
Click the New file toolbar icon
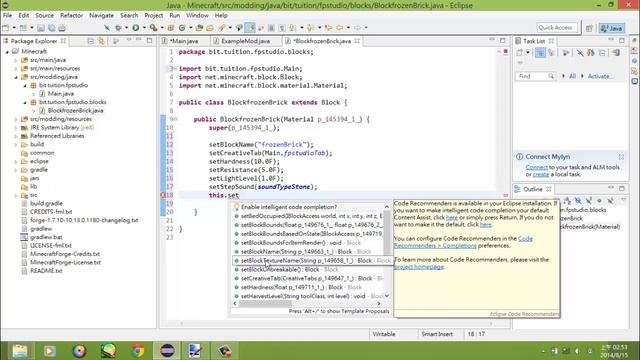(x=6, y=28)
